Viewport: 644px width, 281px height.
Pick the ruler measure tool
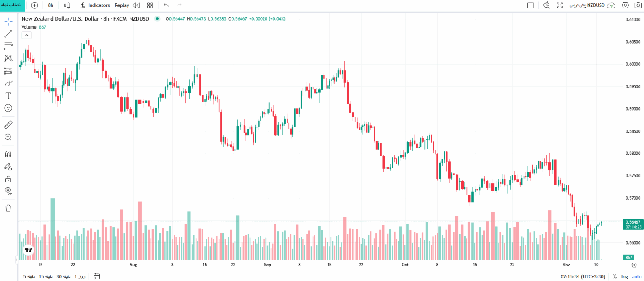[8, 125]
